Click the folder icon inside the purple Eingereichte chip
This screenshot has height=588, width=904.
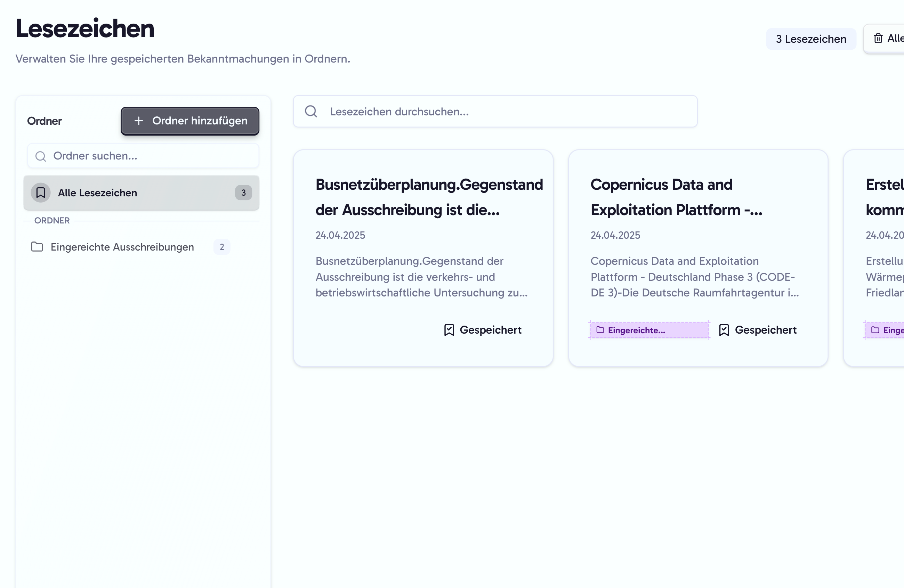click(x=600, y=330)
